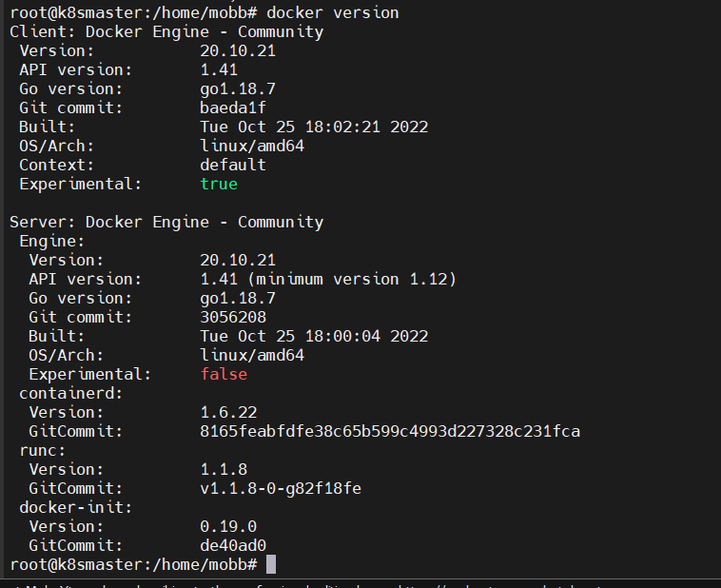Click the runc GitCommit 'v1.1.8-0-g82f18fe'
Screen dimensions: 721x588
(281, 488)
